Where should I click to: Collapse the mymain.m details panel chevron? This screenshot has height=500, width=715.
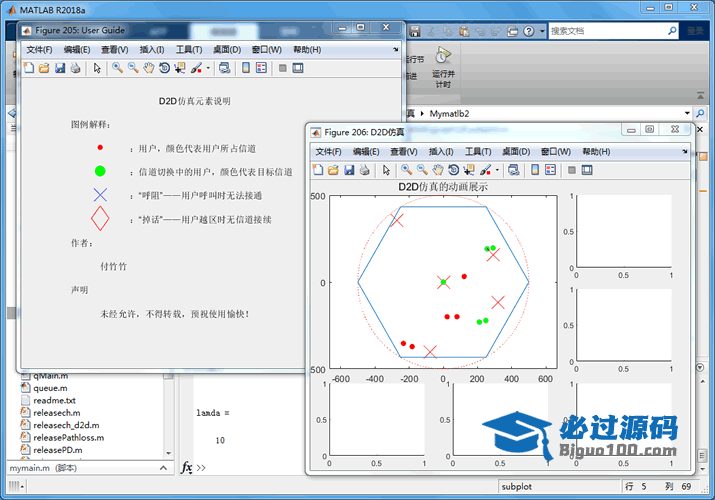163,468
